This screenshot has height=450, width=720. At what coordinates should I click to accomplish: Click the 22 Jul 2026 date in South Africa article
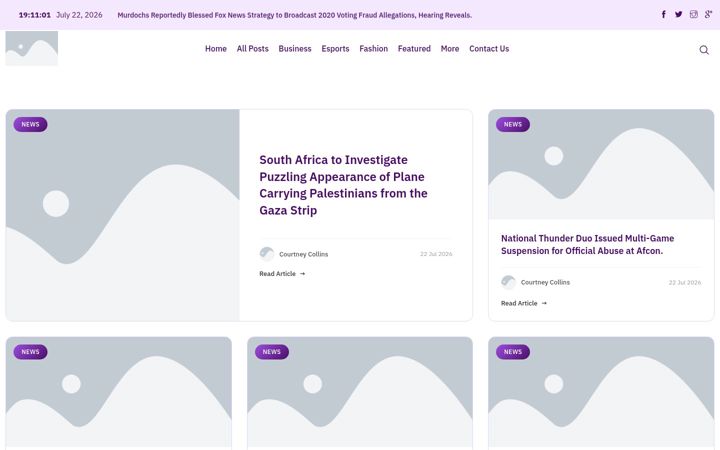coord(436,254)
